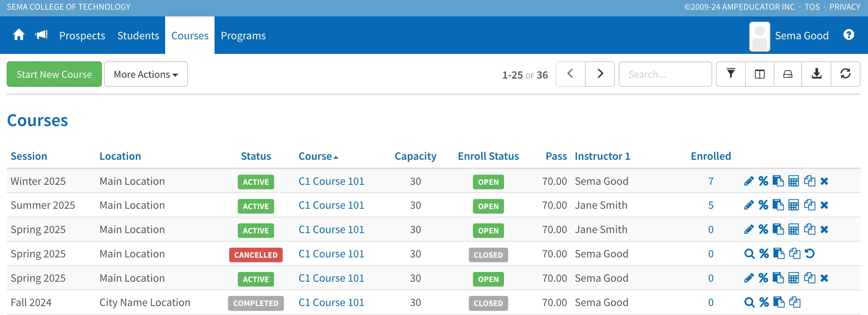View the cancelled Spring 2025 course magnifier
Screen dimensions: 868x315
point(749,254)
